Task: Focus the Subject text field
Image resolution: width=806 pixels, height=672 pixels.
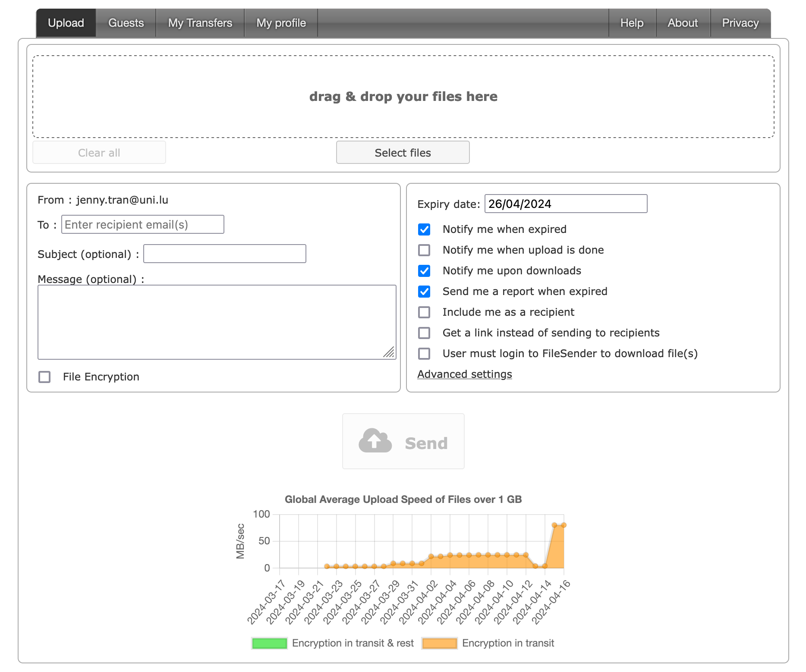Action: [224, 254]
